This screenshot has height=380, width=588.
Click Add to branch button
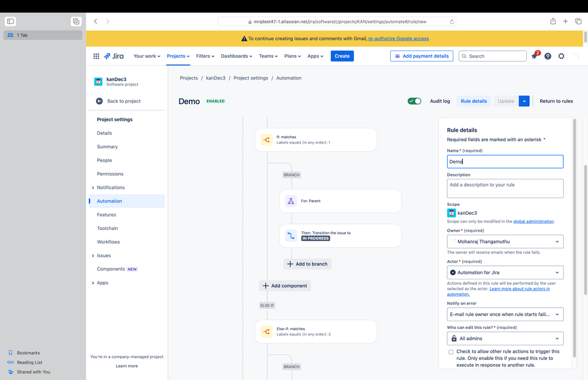pyautogui.click(x=307, y=264)
